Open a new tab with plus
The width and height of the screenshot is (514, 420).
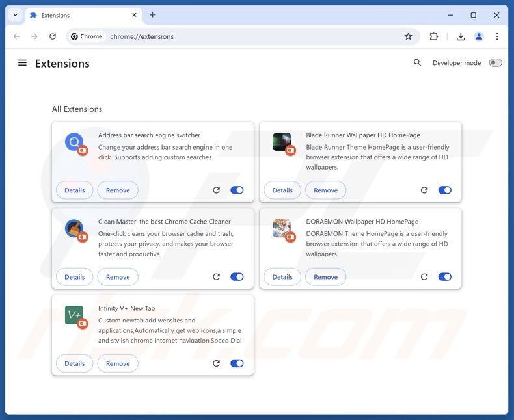coord(152,15)
